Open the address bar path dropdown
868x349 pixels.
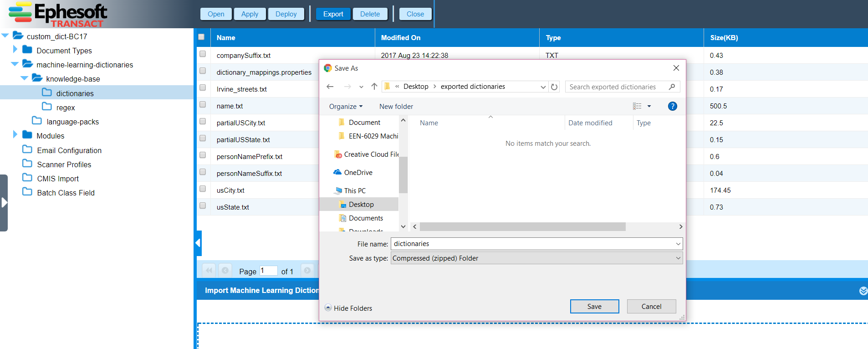(x=543, y=87)
